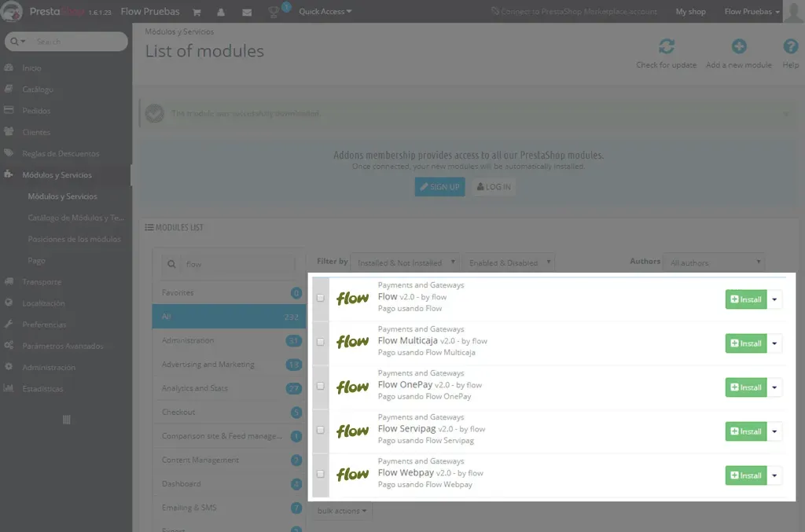This screenshot has height=532, width=805.
Task: Click the Add a new module plus icon
Action: coord(739,46)
